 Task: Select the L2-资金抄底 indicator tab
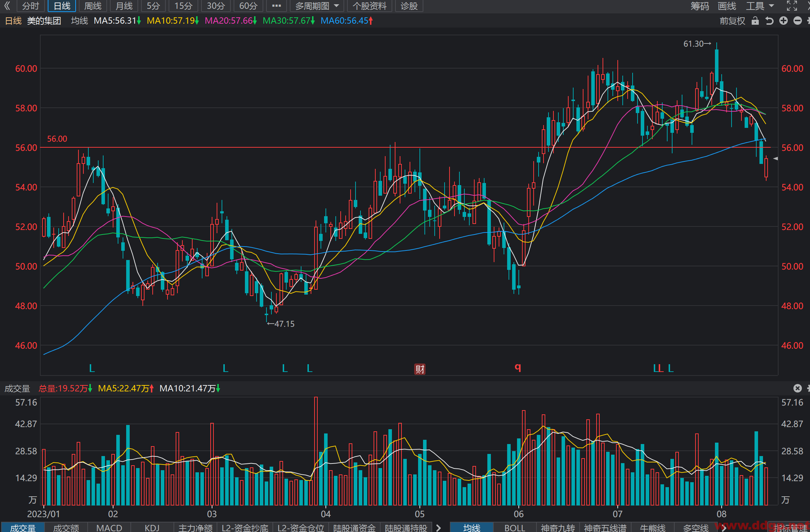(x=245, y=527)
